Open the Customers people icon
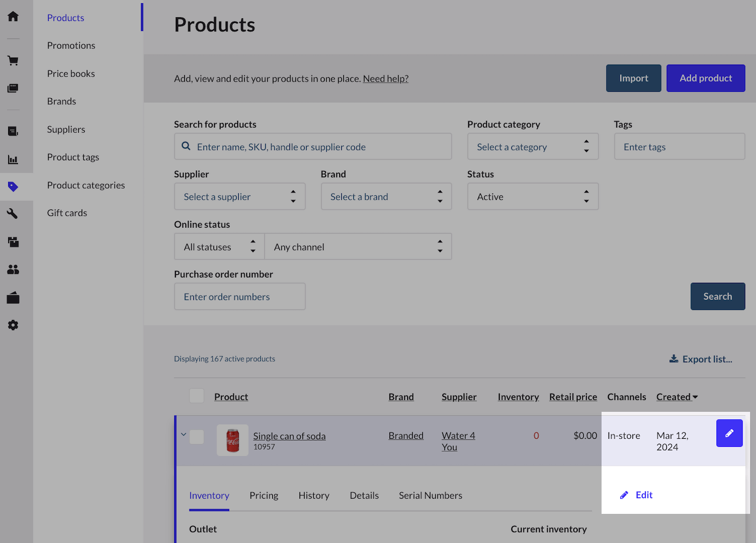756x543 pixels. coord(13,269)
